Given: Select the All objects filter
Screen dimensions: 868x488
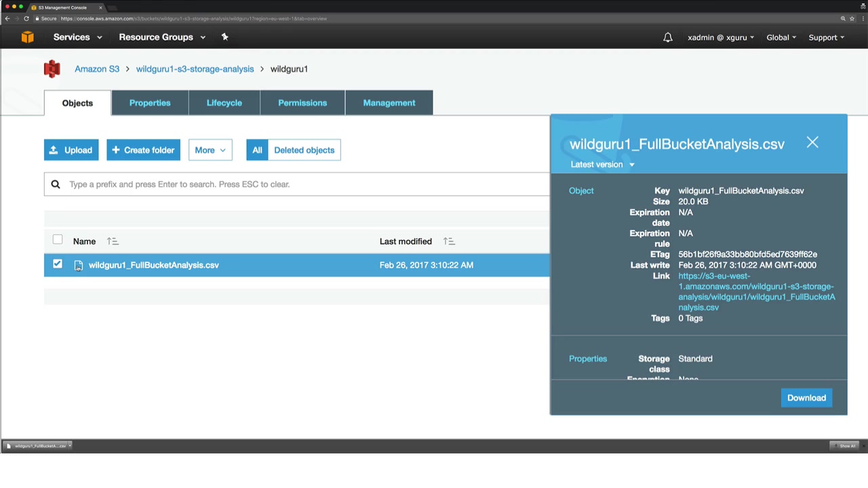Looking at the screenshot, I should [257, 150].
